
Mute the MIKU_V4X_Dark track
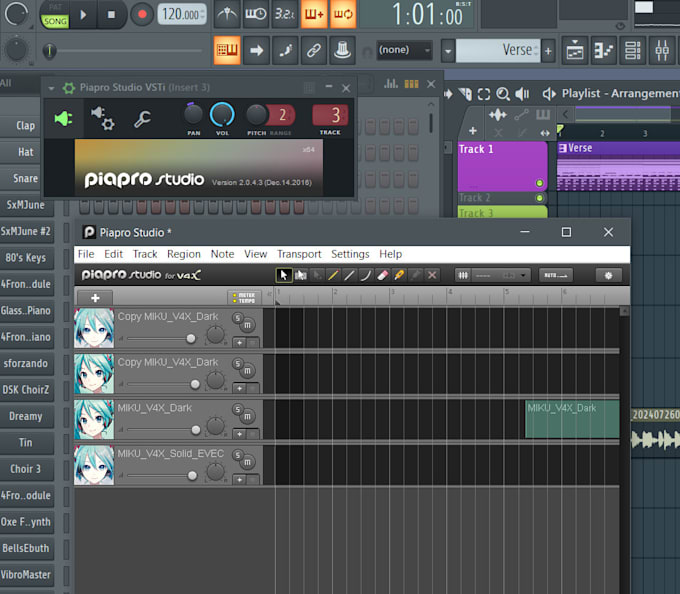pos(247,417)
